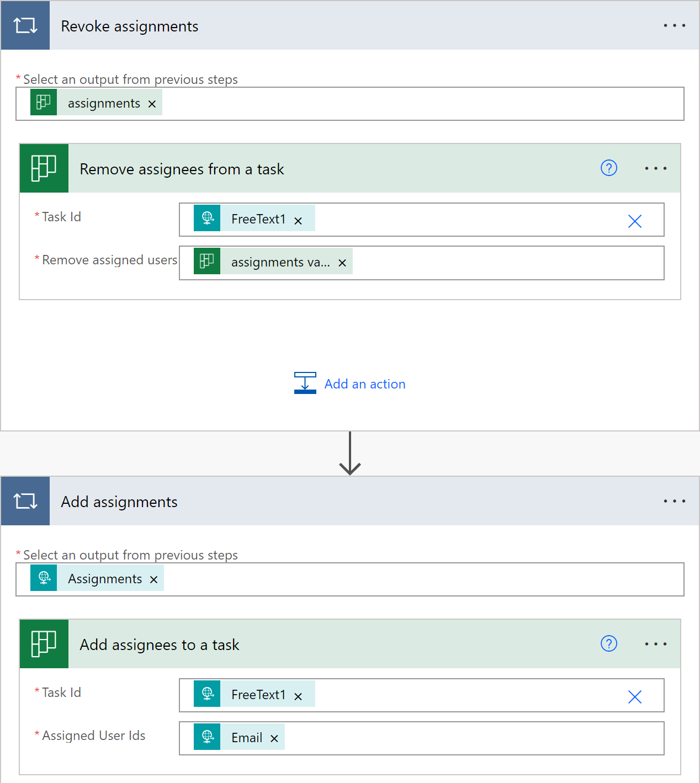Open the Add assignments ellipsis menu
700x783 pixels.
click(674, 501)
